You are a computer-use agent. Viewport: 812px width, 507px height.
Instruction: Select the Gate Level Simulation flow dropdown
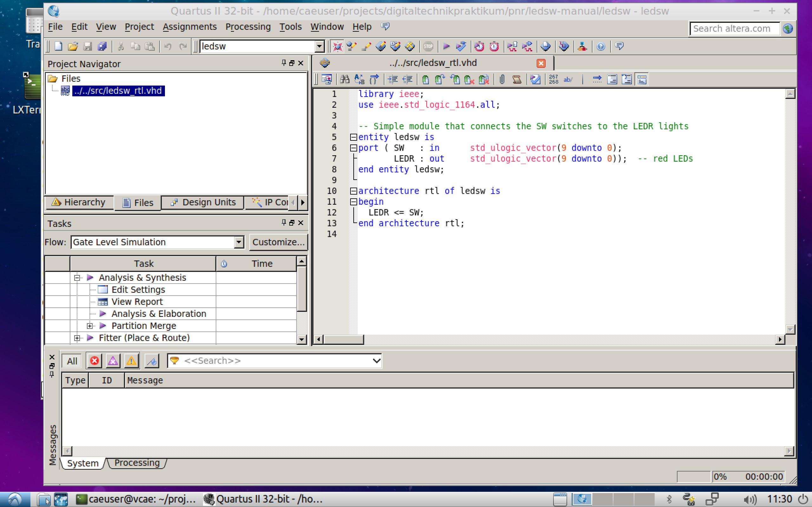point(155,242)
